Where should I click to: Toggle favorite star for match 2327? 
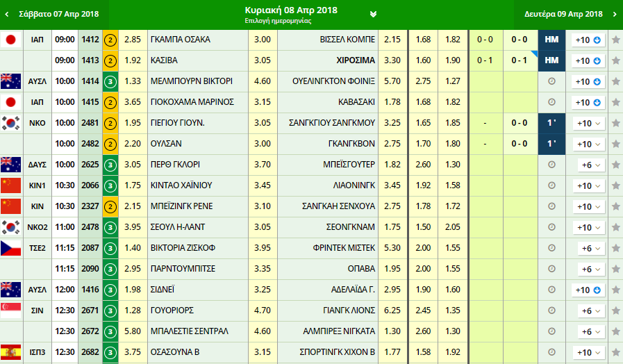pyautogui.click(x=615, y=206)
